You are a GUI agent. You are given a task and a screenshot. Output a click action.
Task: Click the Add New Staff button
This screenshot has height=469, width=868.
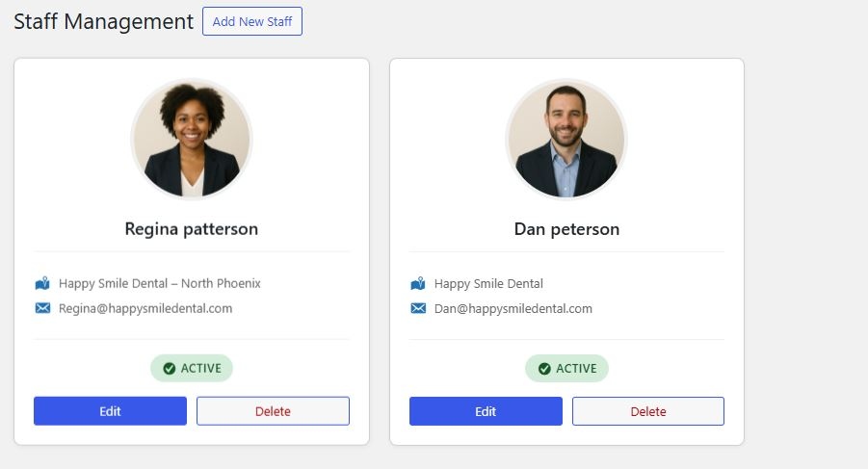point(252,21)
